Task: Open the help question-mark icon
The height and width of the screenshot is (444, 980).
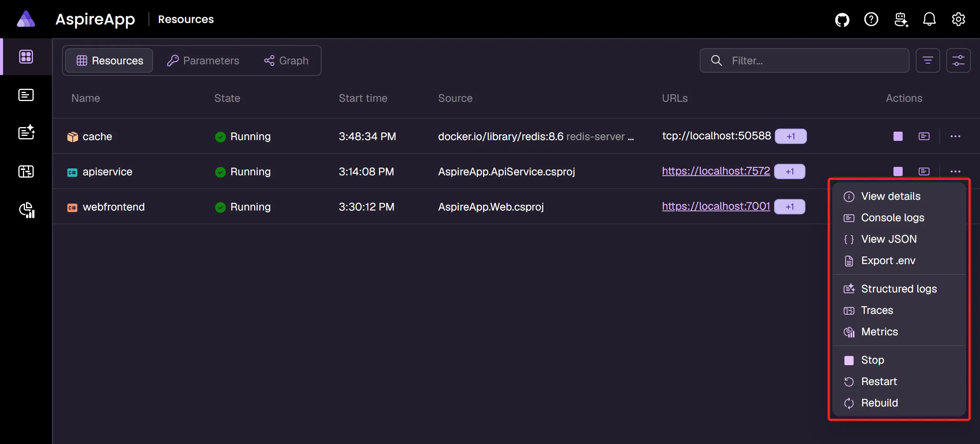Action: (871, 19)
